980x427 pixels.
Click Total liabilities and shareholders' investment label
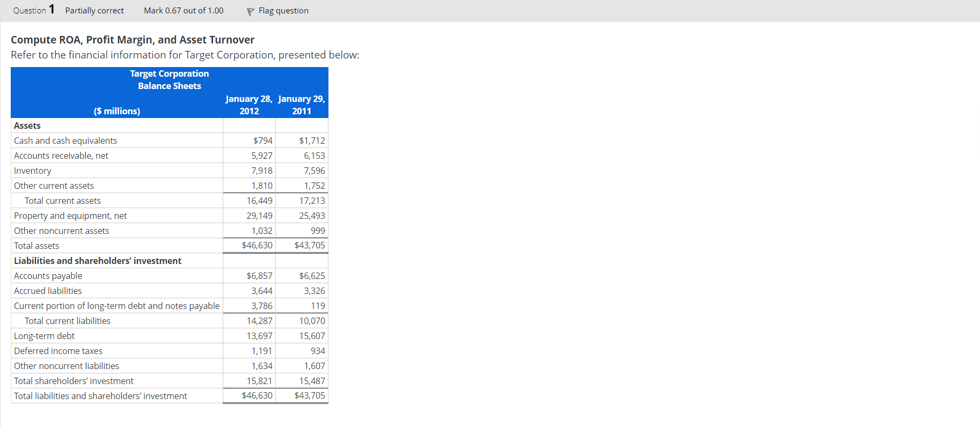point(100,396)
